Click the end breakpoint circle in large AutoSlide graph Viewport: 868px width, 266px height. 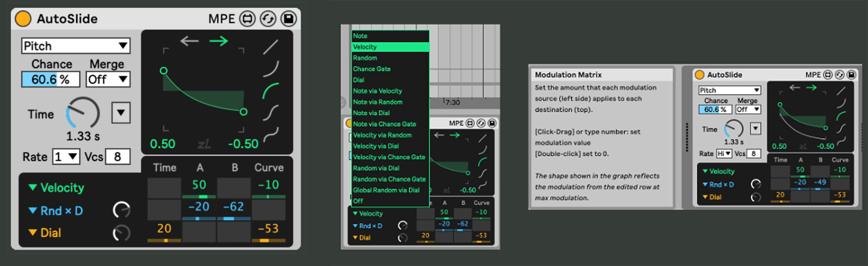tap(244, 112)
